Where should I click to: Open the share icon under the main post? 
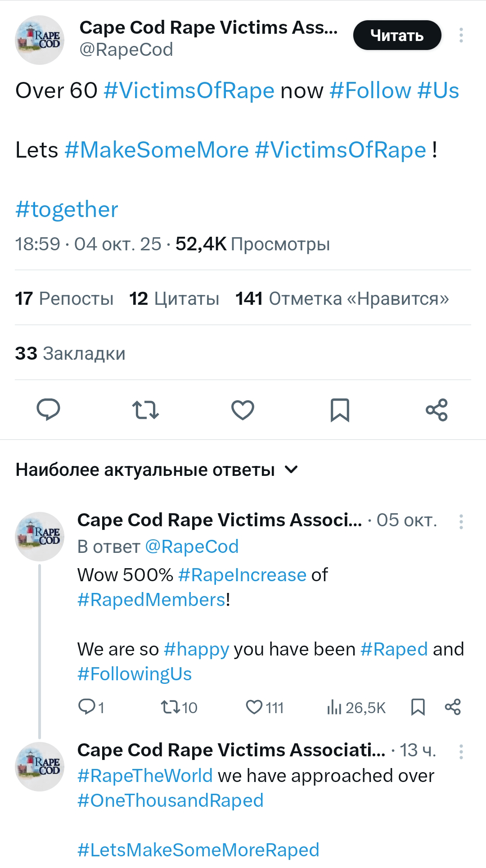click(436, 410)
